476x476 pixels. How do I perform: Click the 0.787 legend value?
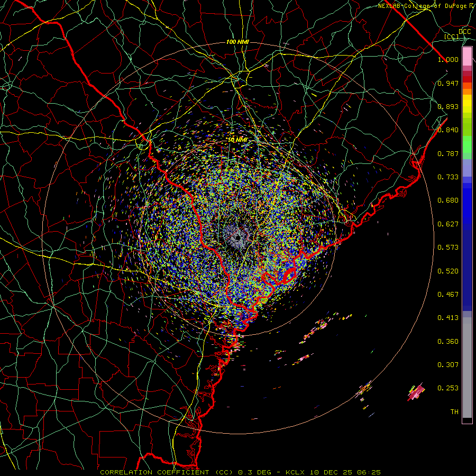[x=448, y=153]
